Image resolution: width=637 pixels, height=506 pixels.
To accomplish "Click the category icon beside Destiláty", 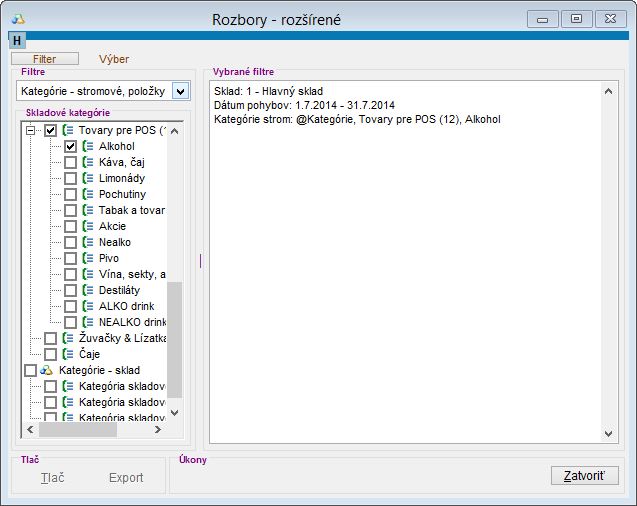I will (88, 290).
